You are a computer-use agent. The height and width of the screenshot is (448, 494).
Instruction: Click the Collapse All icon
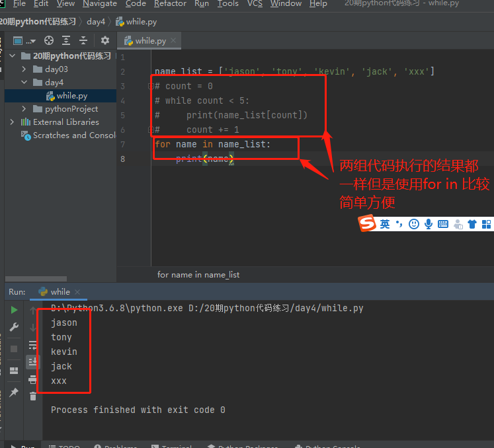(83, 40)
